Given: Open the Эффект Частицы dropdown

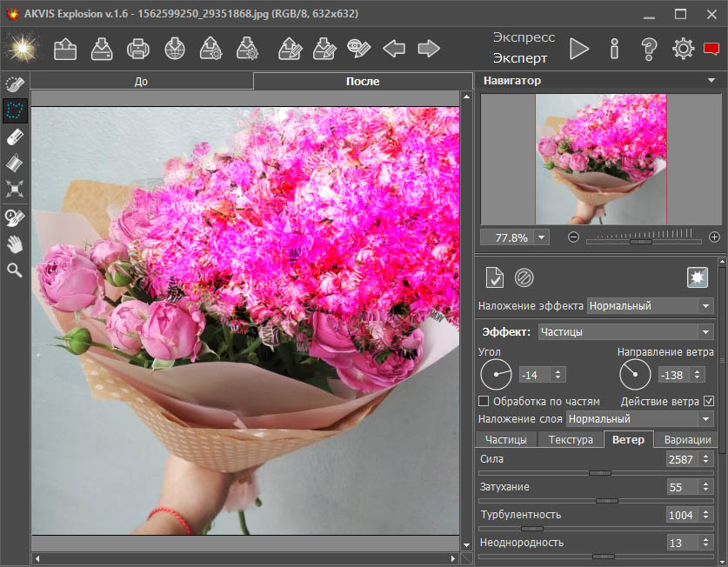Looking at the screenshot, I should [x=705, y=331].
